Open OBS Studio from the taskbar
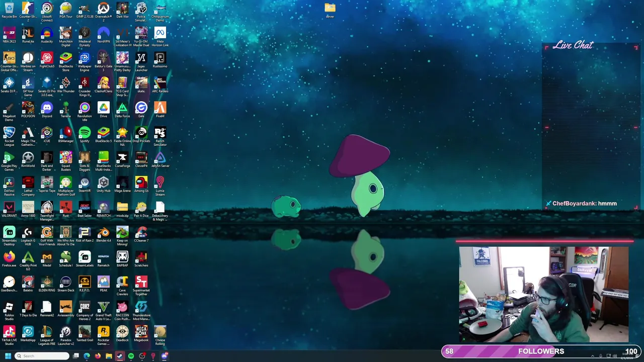The image size is (644, 362). pyautogui.click(x=142, y=356)
